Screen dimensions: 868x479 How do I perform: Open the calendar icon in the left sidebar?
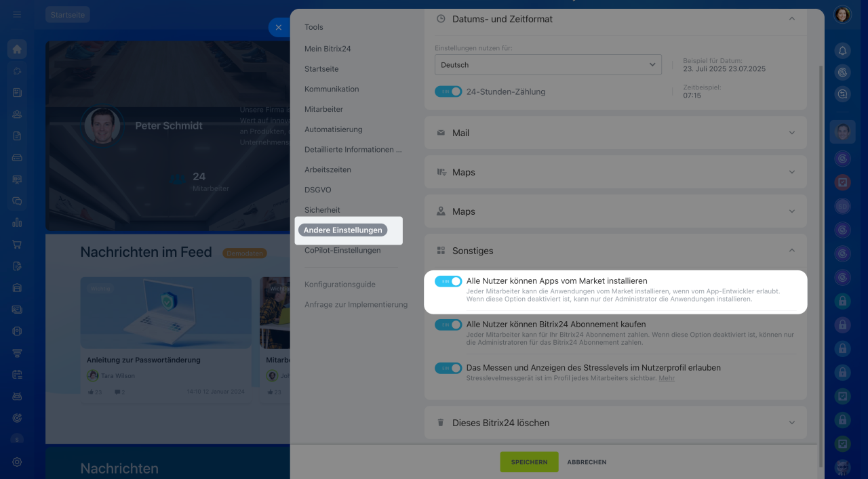pos(17,375)
